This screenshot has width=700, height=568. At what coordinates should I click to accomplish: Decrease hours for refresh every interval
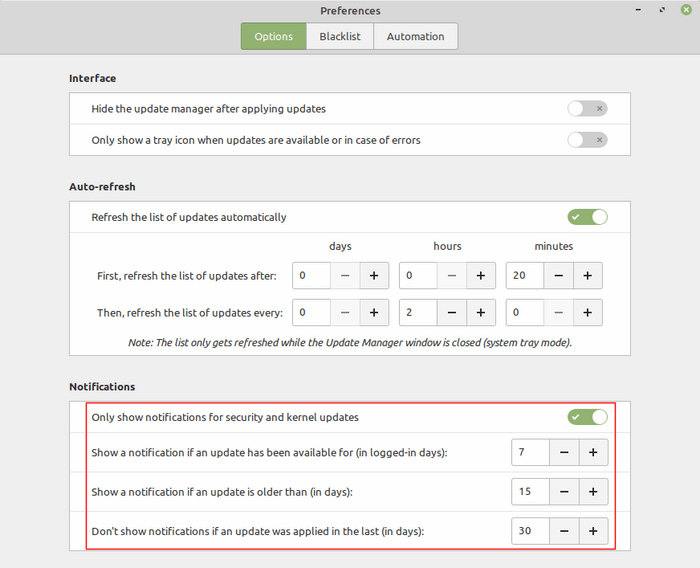[x=452, y=313]
